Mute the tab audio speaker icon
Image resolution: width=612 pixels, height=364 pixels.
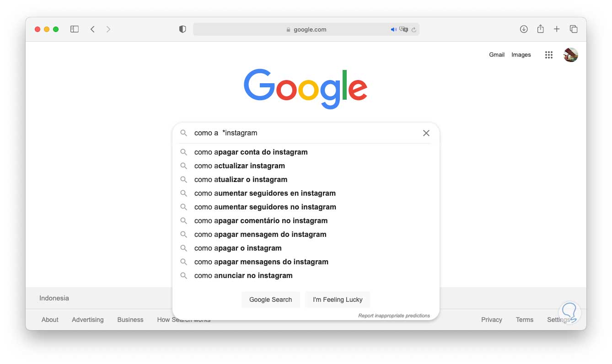point(393,30)
